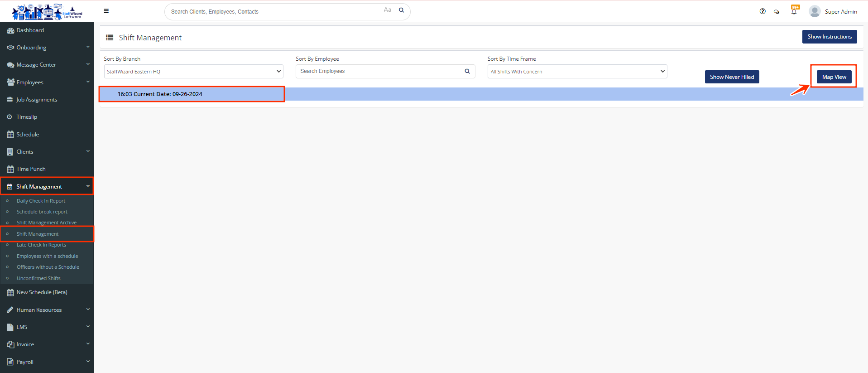The image size is (868, 373).
Task: Open the Sort By Time Frame dropdown
Action: [577, 72]
